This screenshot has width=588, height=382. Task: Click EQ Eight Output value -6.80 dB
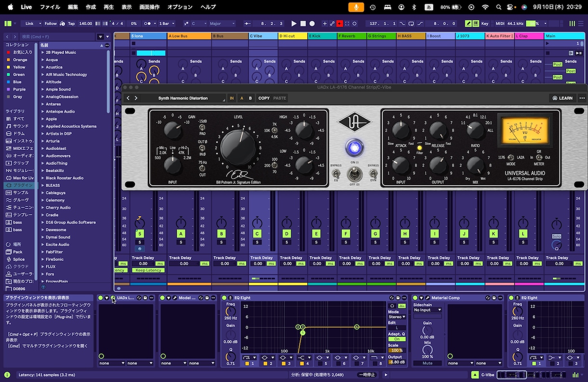[397, 362]
